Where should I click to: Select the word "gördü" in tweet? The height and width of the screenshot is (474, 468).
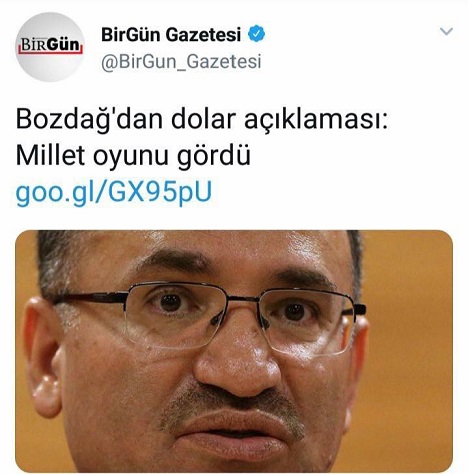click(213, 157)
